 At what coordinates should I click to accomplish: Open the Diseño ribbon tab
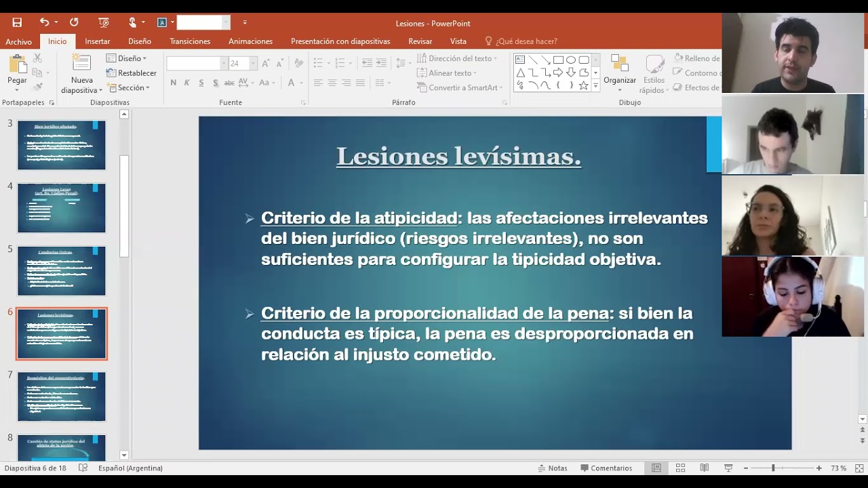coord(140,41)
